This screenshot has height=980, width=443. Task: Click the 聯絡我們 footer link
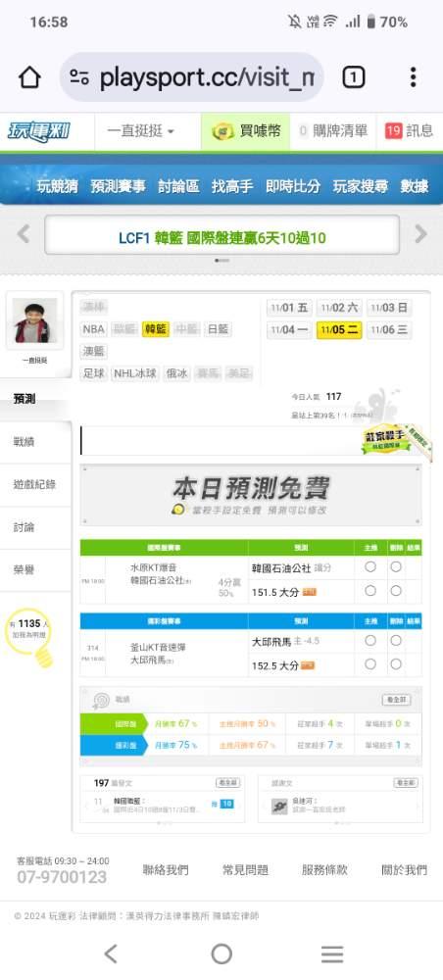point(166,869)
